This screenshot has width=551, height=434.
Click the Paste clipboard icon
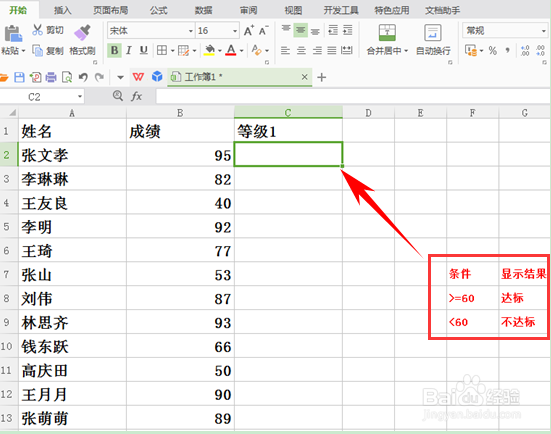[13, 34]
